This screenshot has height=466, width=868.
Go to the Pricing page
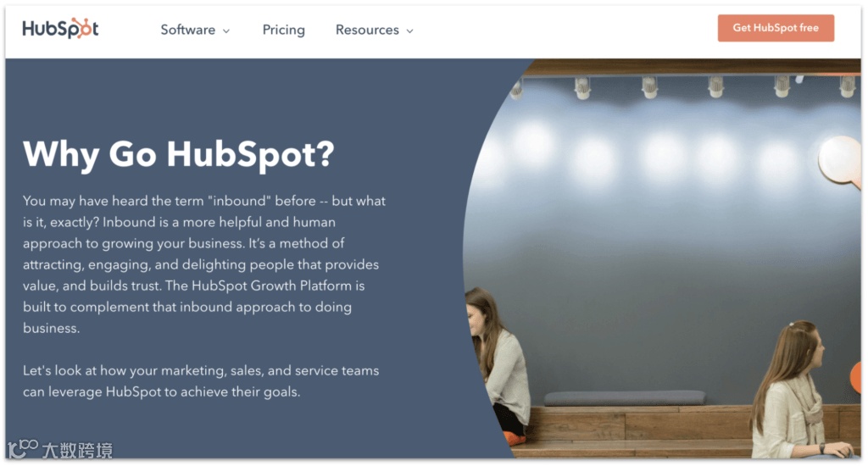pyautogui.click(x=283, y=30)
